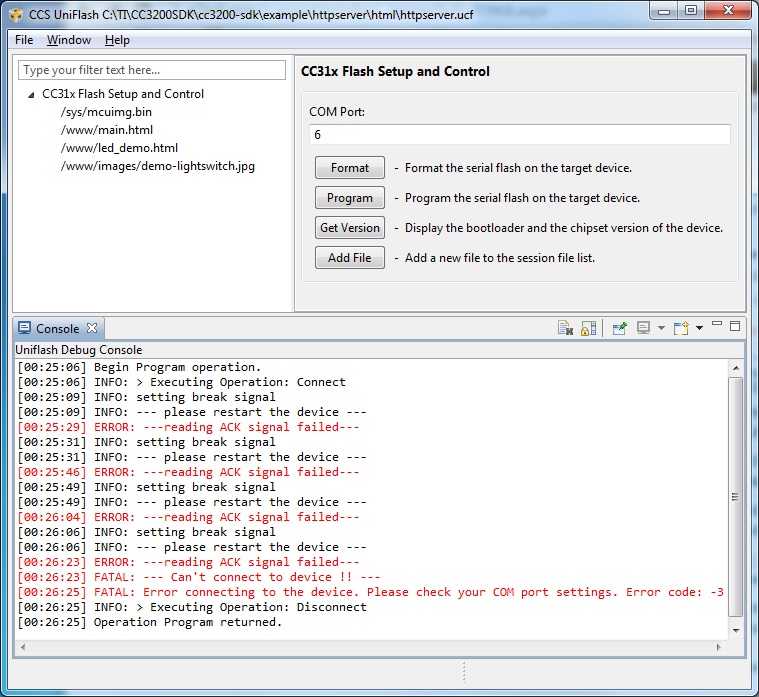The height and width of the screenshot is (697, 759).
Task: Clear the console output icon
Action: point(565,328)
